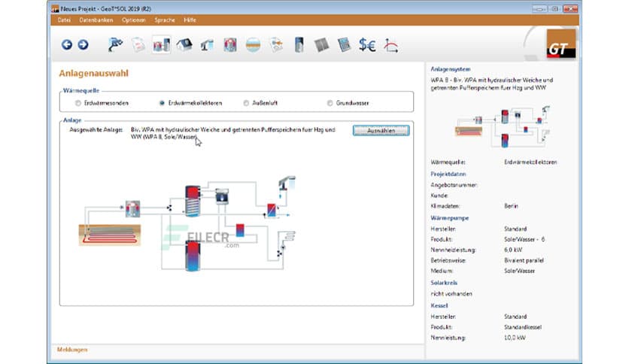Select the Grundwasser radio button
The height and width of the screenshot is (364, 629).
point(330,103)
